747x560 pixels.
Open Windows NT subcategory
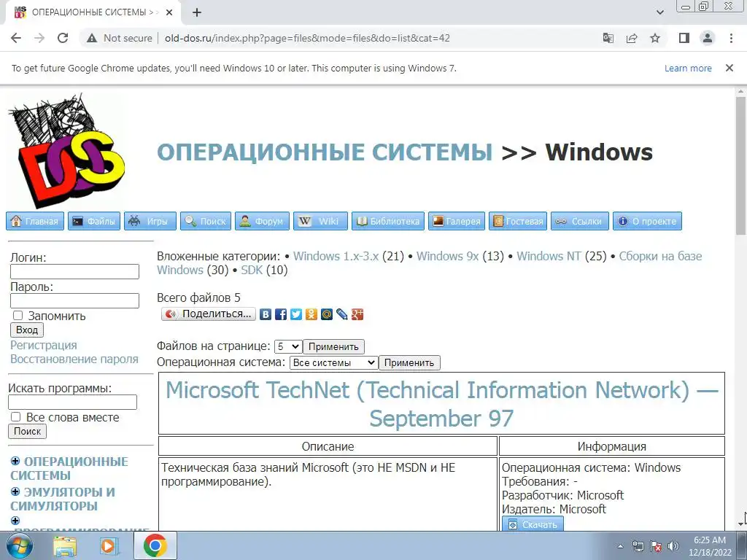(549, 256)
